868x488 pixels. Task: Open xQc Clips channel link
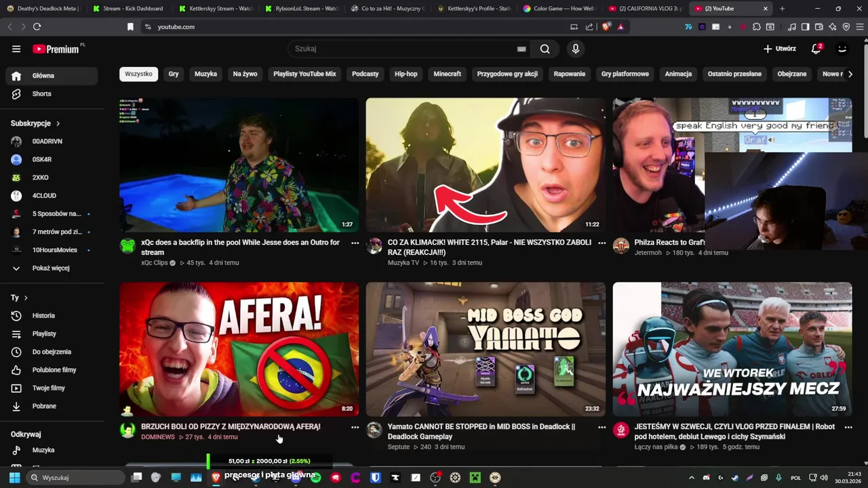click(154, 263)
